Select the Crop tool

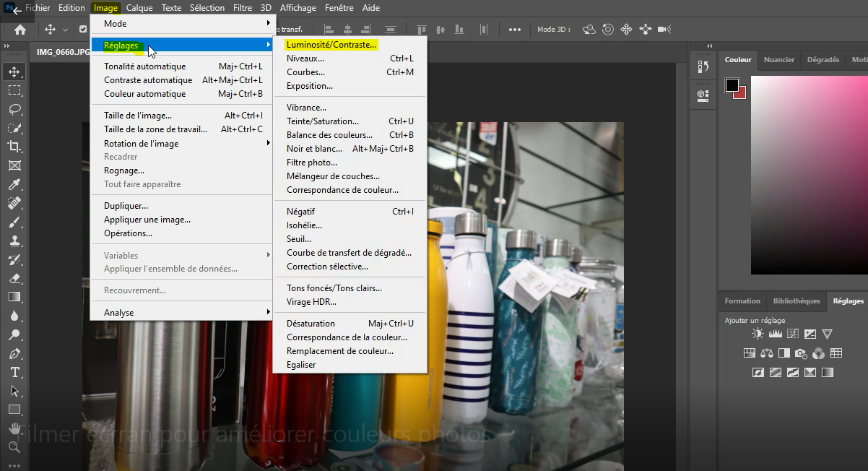(x=14, y=147)
